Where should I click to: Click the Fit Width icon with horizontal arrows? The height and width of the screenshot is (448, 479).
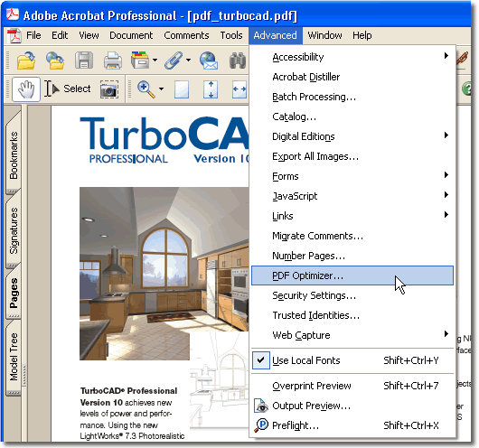pos(239,89)
